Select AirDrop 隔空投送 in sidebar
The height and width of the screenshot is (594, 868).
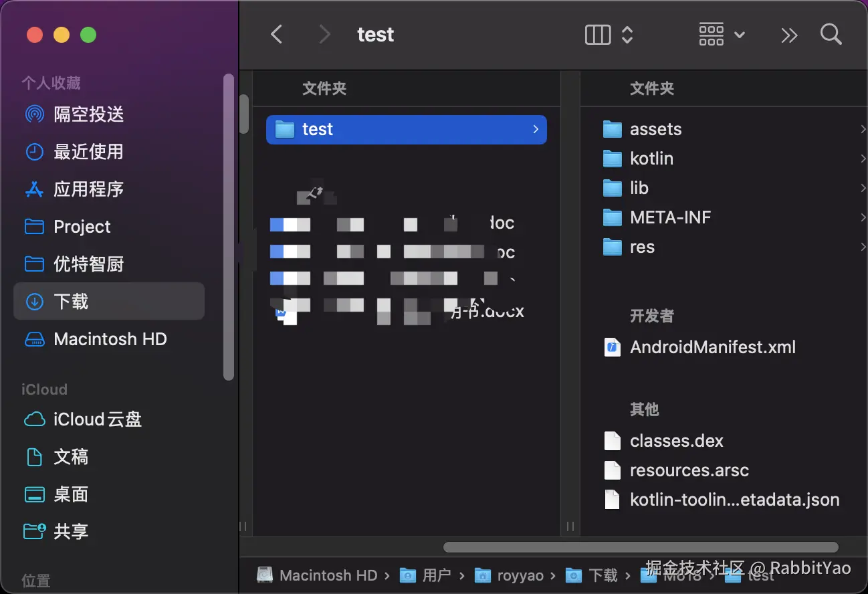click(109, 114)
